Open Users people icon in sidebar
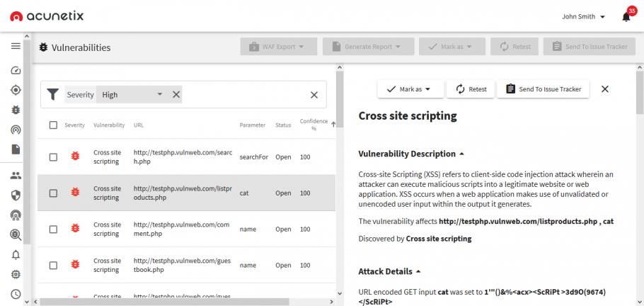The image size is (644, 306). click(16, 176)
